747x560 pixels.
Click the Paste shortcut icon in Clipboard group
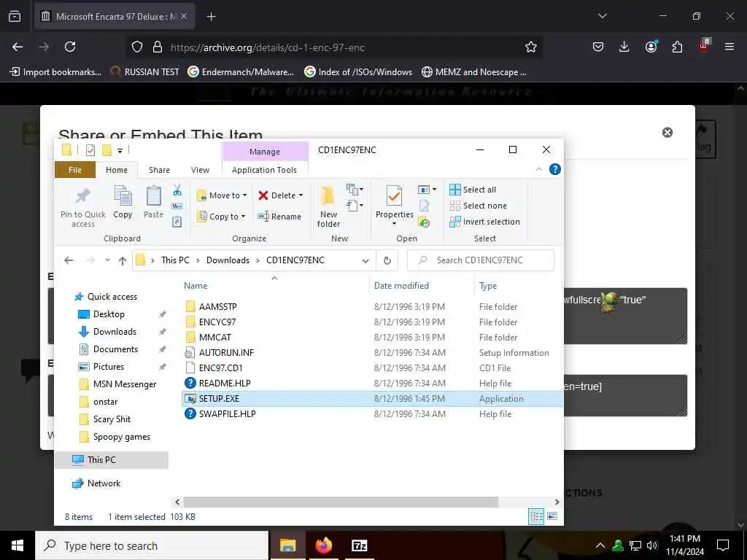tap(177, 222)
